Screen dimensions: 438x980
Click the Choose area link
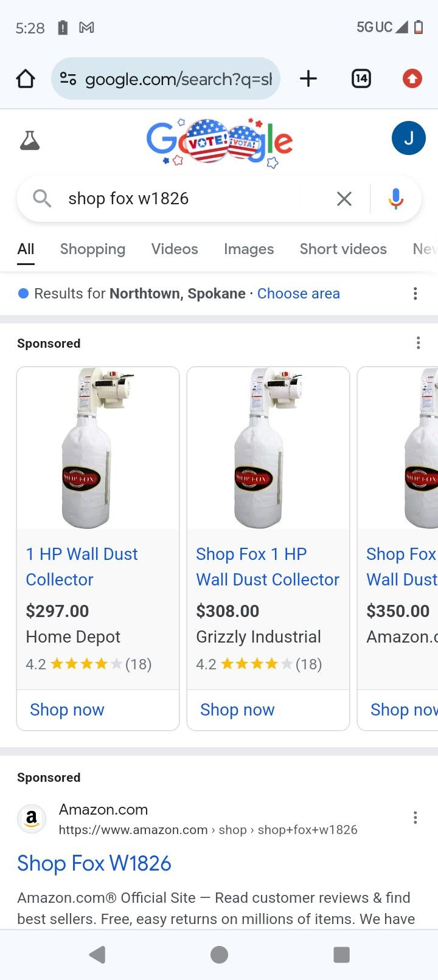[x=298, y=294]
